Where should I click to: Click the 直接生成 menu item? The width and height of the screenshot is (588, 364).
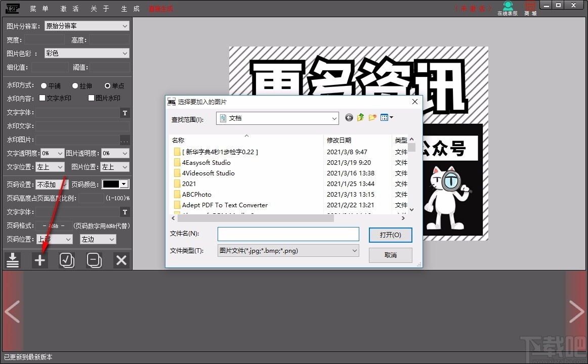click(161, 8)
